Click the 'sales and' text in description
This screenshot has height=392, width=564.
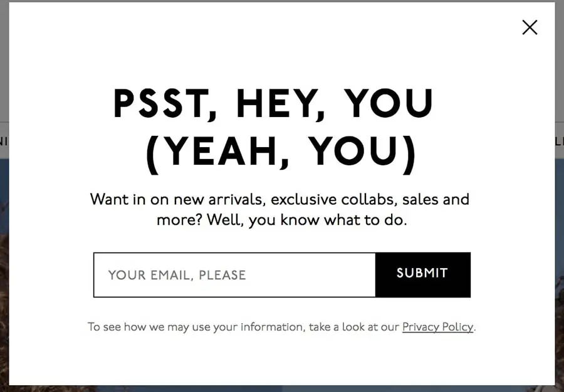(x=436, y=200)
